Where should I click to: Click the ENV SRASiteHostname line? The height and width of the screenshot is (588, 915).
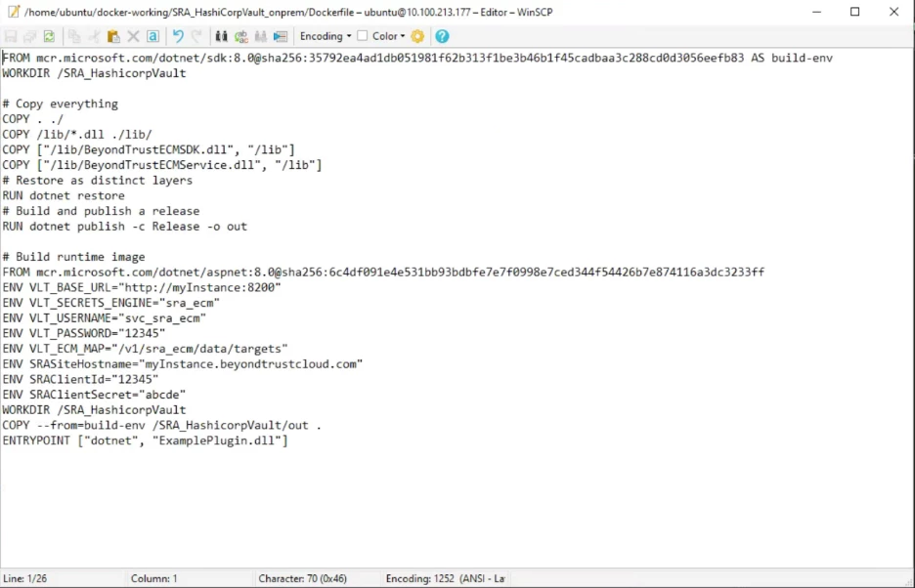(x=183, y=364)
